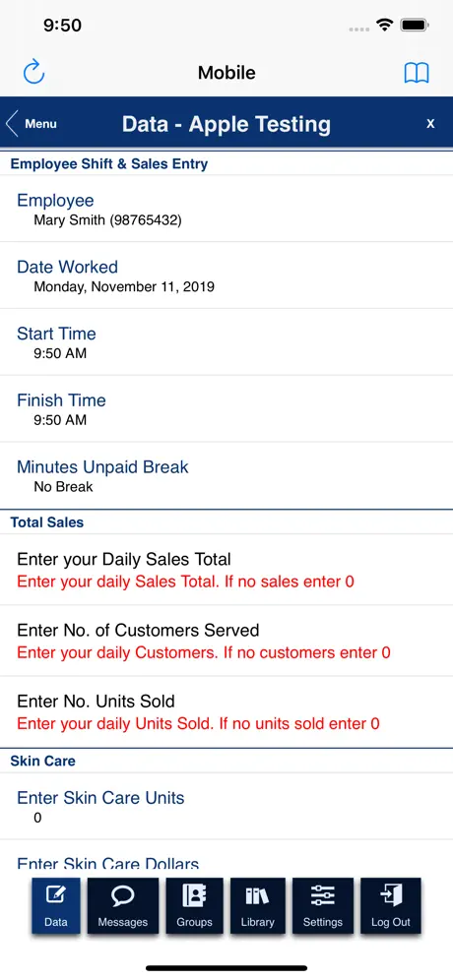453x980 pixels.
Task: Tap the Daily Sales Total field
Action: tap(226, 570)
